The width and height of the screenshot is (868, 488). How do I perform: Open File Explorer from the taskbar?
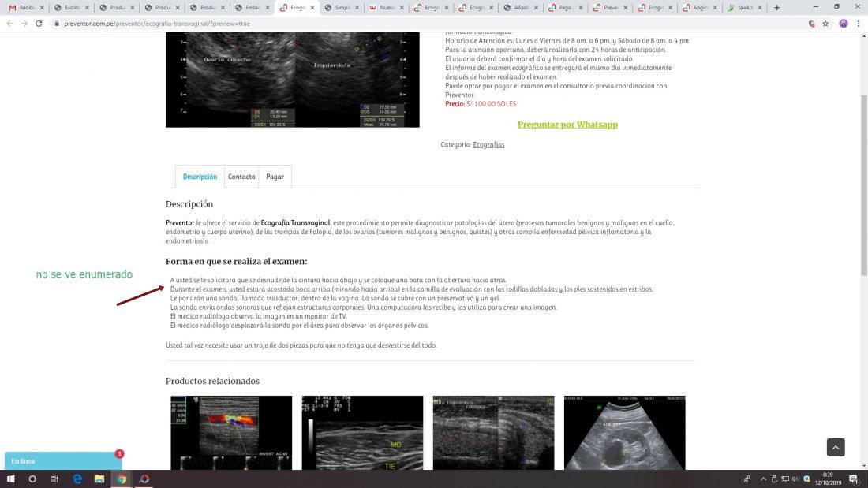pos(99,479)
